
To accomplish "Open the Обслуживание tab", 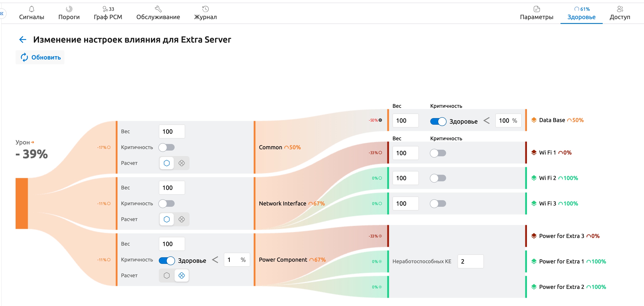I will pyautogui.click(x=158, y=13).
